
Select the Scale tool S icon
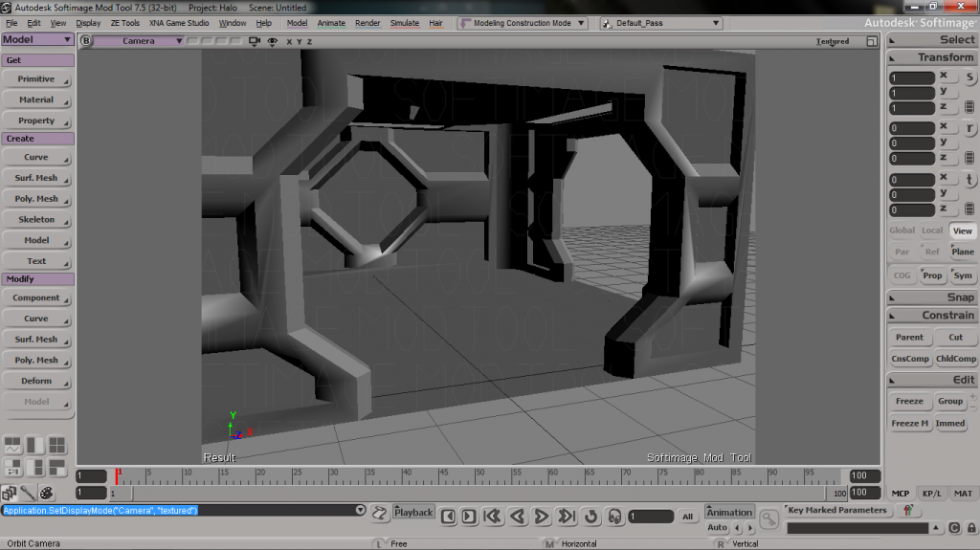click(x=969, y=77)
